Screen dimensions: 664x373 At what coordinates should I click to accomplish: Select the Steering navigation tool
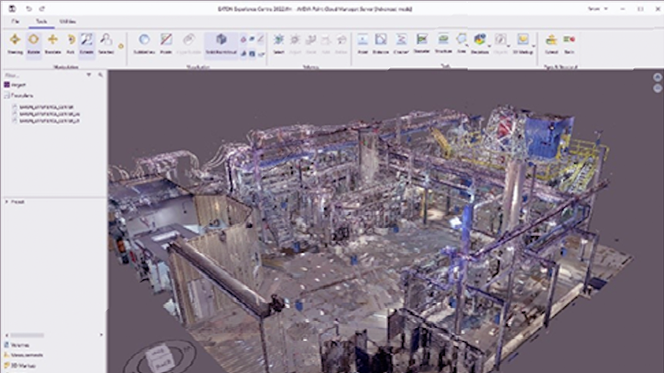(x=15, y=44)
